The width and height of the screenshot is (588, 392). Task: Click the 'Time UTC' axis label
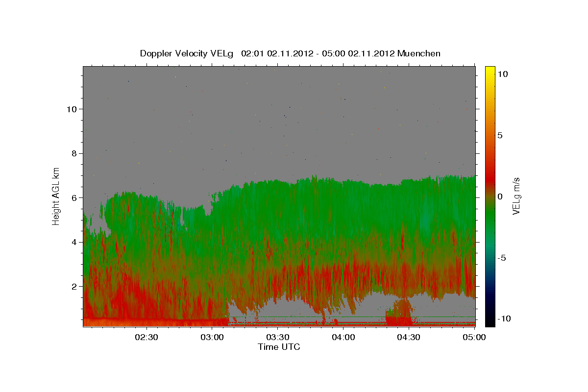pyautogui.click(x=279, y=347)
